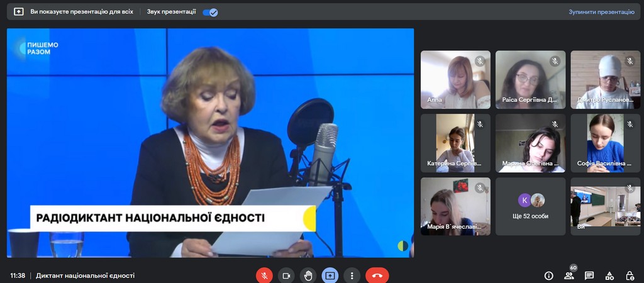Raise hand in the meeting
644x283 pixels.
(x=308, y=275)
